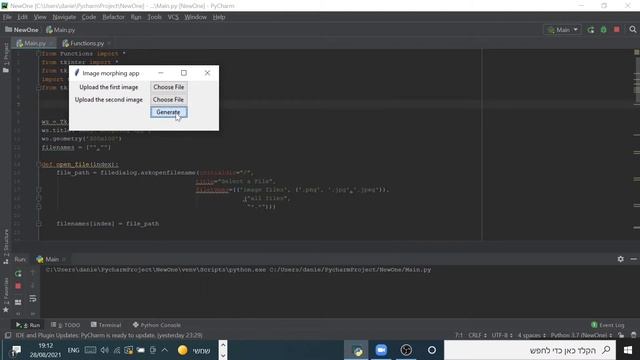The height and width of the screenshot is (360, 640).
Task: Collapse the imports fold marker at line 1
Action: pyautogui.click(x=38, y=53)
